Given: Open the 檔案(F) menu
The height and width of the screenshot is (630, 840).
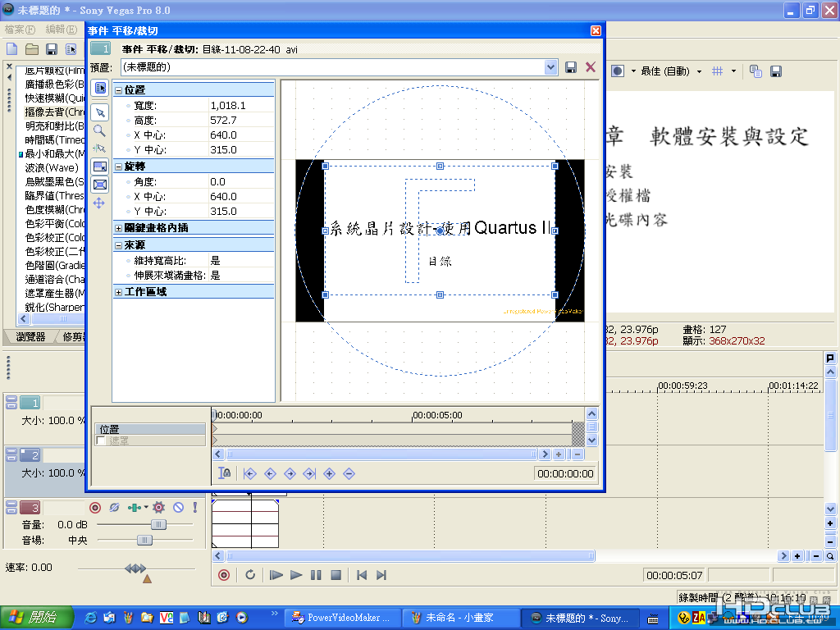Looking at the screenshot, I should tap(21, 30).
